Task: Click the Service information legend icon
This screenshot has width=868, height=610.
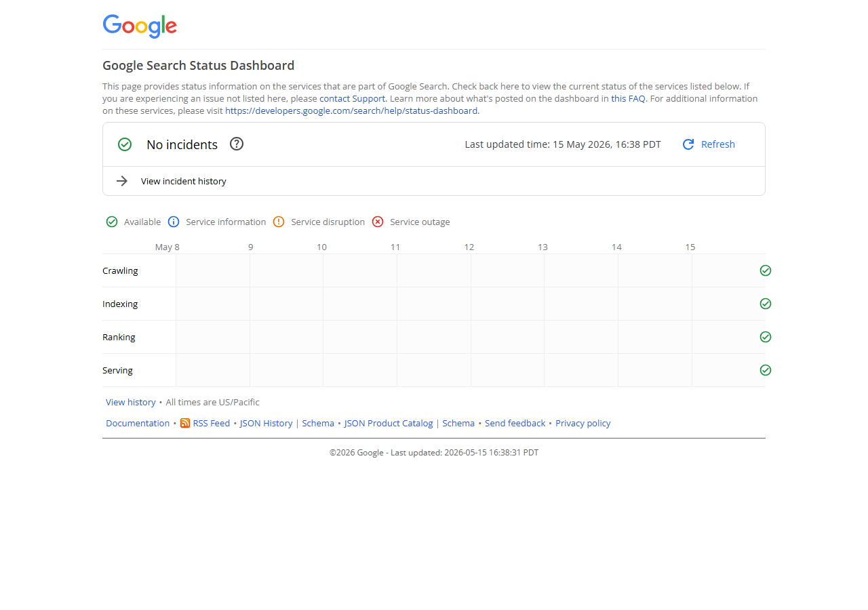Action: (174, 222)
